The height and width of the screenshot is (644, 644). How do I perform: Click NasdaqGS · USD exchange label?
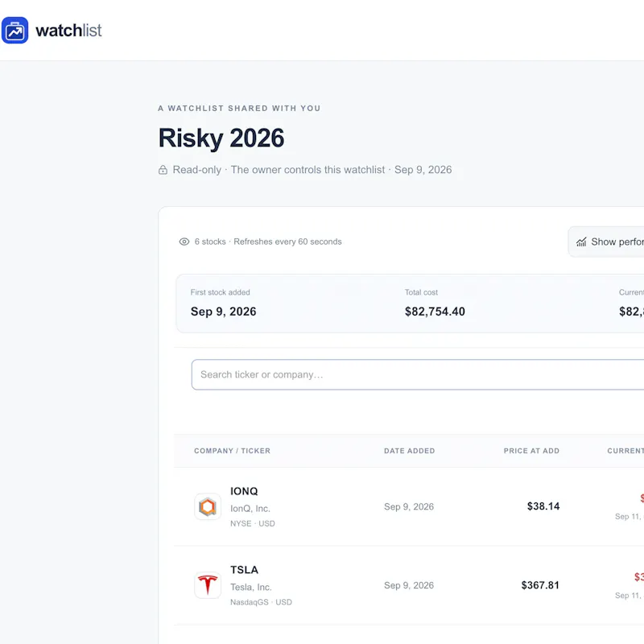(x=261, y=602)
